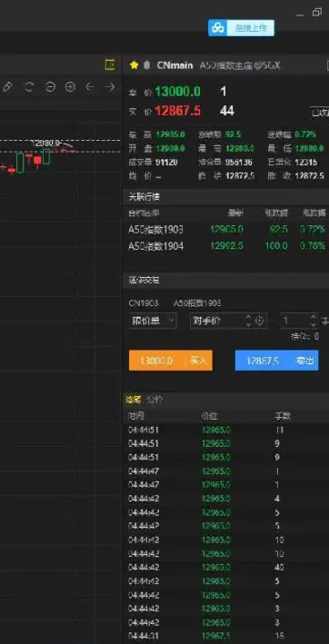Select the 04:44:31 tick row with 15 lots

click(227, 636)
